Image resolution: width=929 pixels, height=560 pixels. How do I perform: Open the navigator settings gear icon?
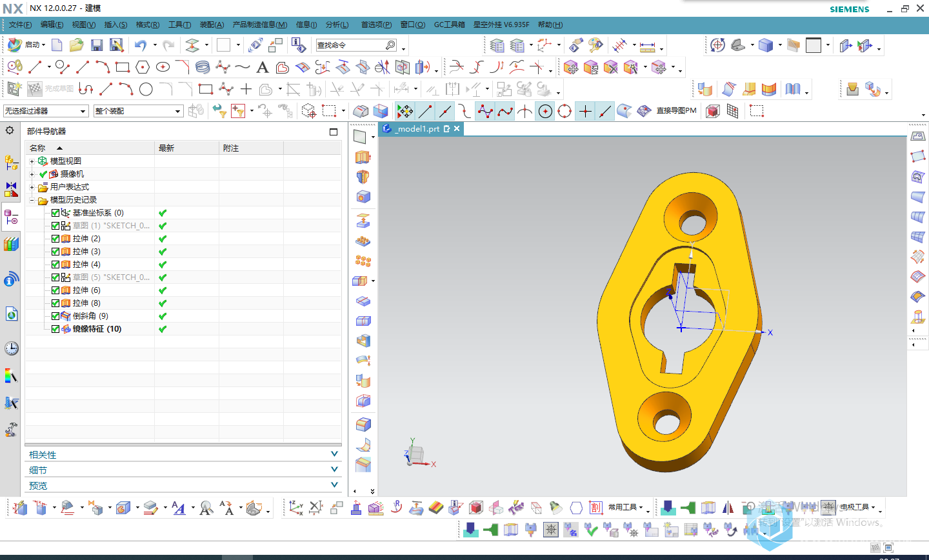point(10,130)
